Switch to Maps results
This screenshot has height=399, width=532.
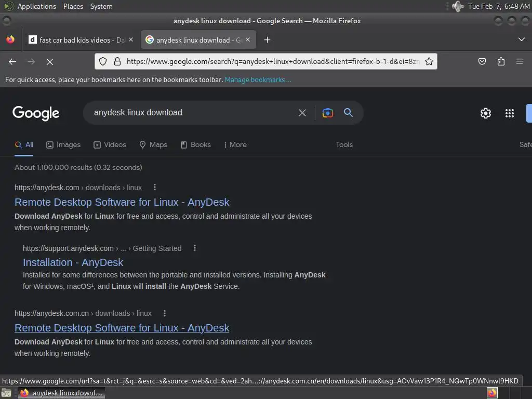click(x=153, y=144)
